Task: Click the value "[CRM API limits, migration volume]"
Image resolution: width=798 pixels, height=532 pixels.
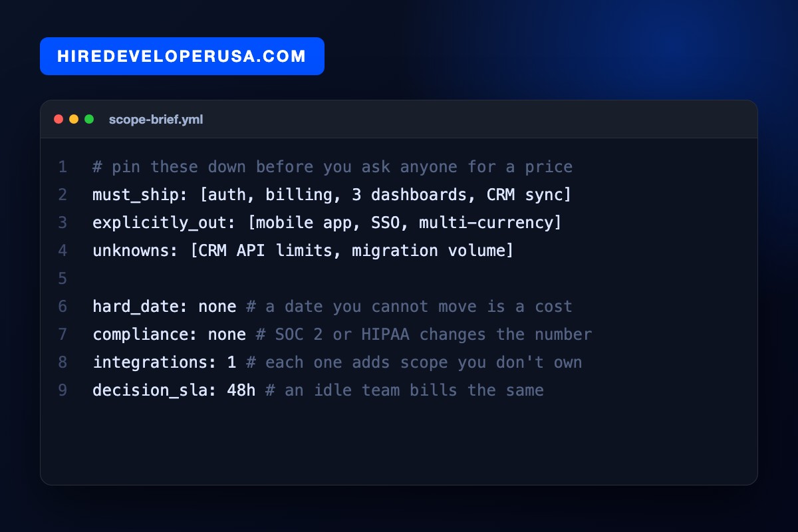Action: [352, 251]
